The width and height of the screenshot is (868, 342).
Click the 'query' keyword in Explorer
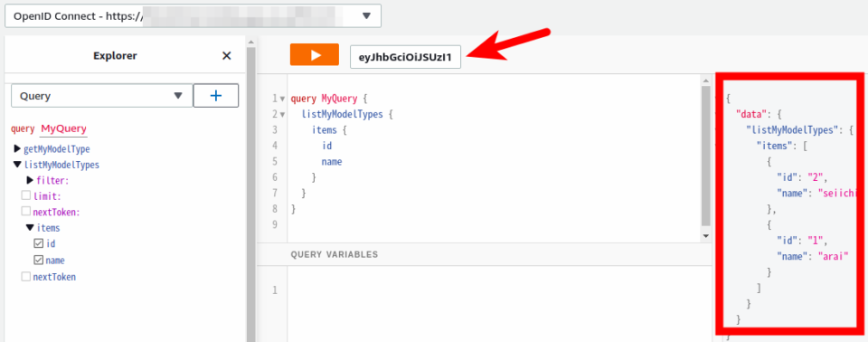tap(23, 129)
